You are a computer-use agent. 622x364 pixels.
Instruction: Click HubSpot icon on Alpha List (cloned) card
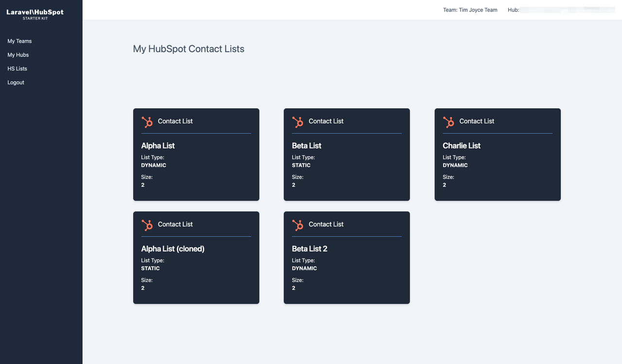pos(147,225)
